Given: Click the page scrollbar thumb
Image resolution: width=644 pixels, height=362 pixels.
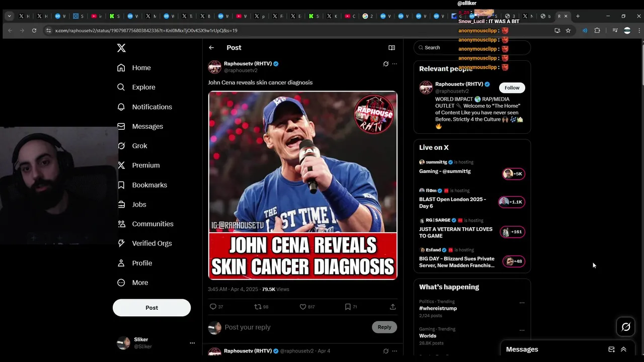Looking at the screenshot, I should pos(642,65).
